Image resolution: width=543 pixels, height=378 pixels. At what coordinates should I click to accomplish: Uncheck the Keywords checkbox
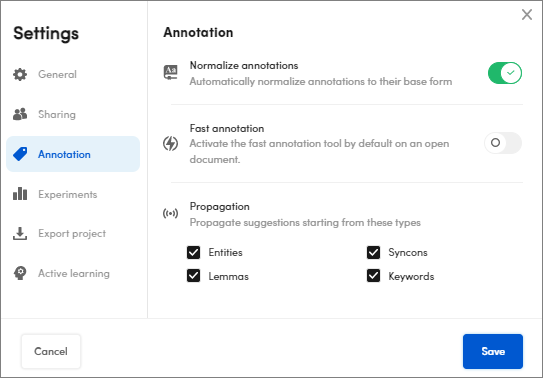point(373,276)
